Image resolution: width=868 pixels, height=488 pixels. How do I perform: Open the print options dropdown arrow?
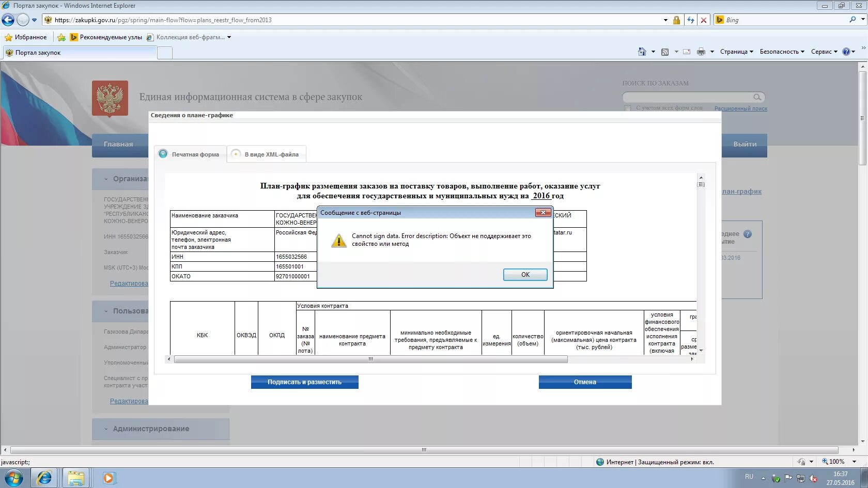[x=712, y=52]
